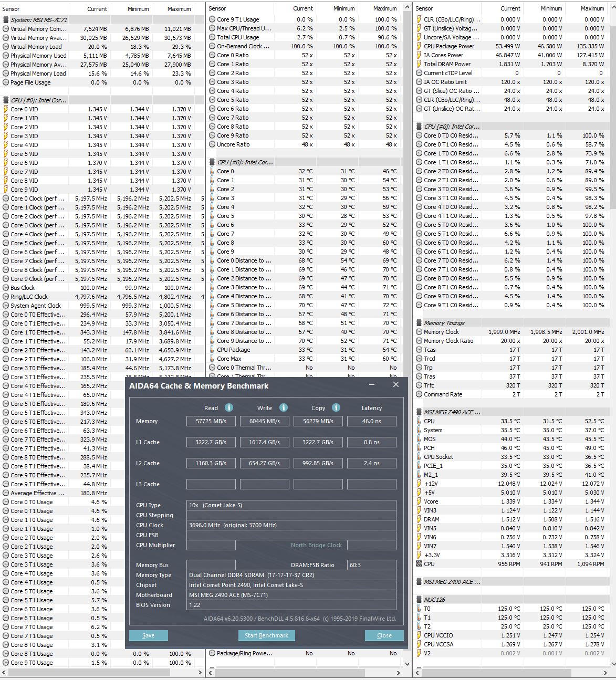Click the Current cTDP Level row icon

tap(419, 73)
